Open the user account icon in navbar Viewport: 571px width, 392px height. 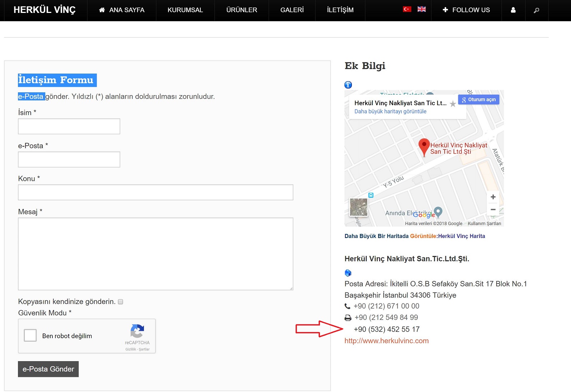pos(513,10)
